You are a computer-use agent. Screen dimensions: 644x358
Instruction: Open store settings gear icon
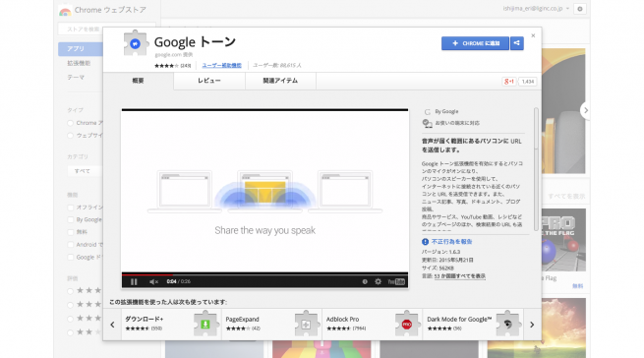point(580,9)
